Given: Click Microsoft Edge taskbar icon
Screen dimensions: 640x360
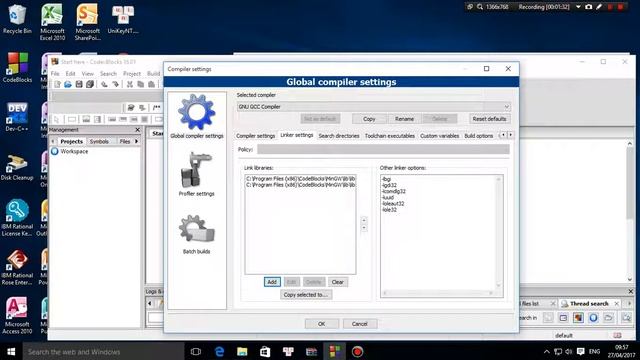Looking at the screenshot, I should tap(219, 351).
